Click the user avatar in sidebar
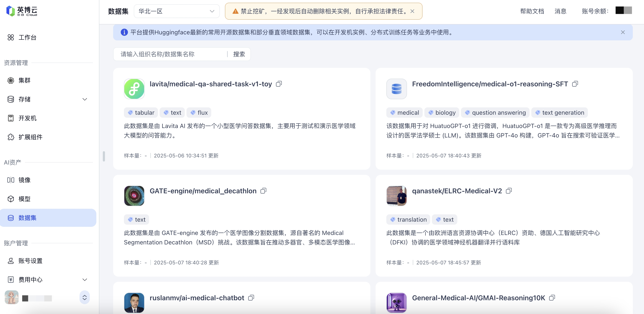Image resolution: width=644 pixels, height=314 pixels. click(x=11, y=297)
